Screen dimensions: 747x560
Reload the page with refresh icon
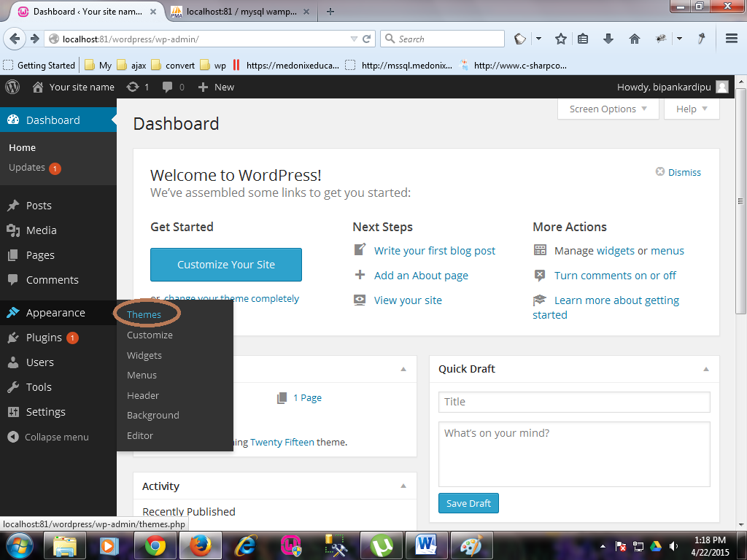pos(366,39)
